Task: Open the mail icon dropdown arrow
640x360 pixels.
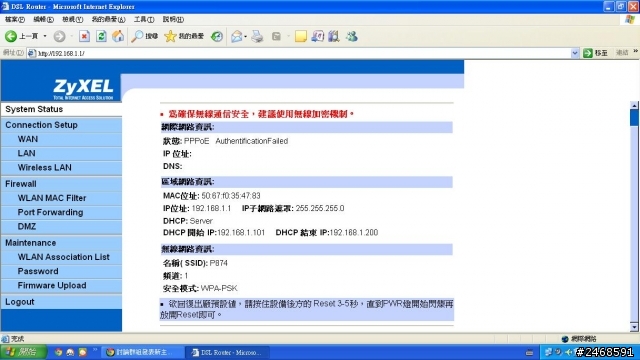Action: [x=246, y=36]
